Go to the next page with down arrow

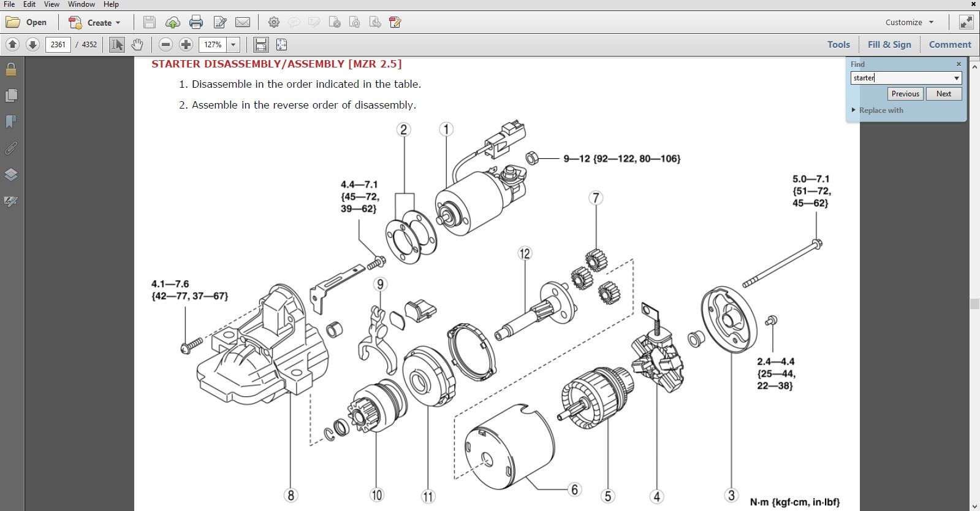click(33, 45)
